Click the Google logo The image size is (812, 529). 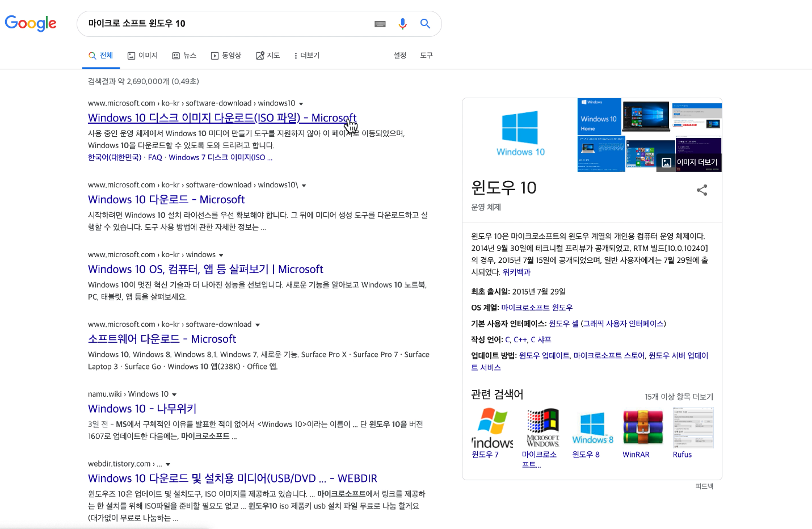click(x=31, y=23)
